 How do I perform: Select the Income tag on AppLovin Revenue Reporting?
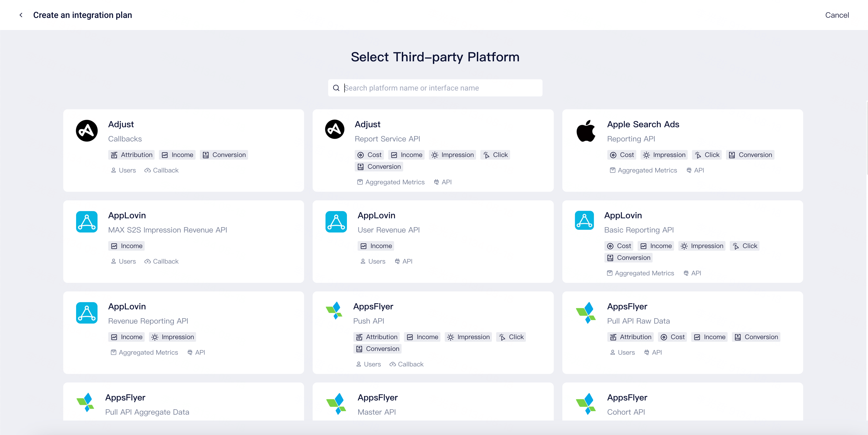click(x=126, y=337)
